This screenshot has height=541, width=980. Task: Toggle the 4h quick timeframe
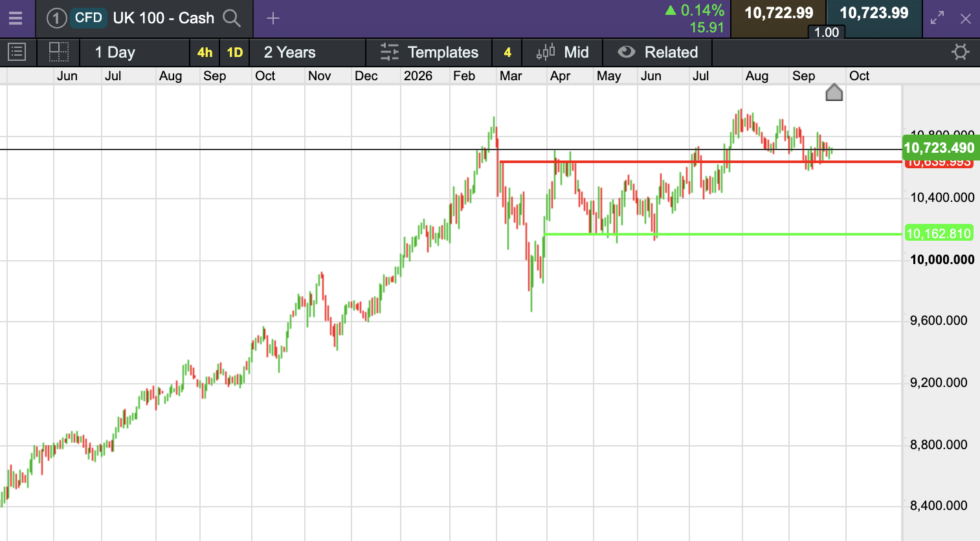click(x=205, y=52)
